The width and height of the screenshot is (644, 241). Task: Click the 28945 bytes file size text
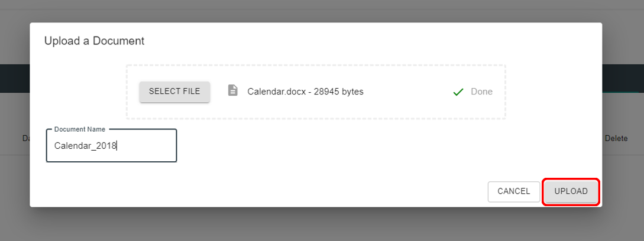pos(338,92)
